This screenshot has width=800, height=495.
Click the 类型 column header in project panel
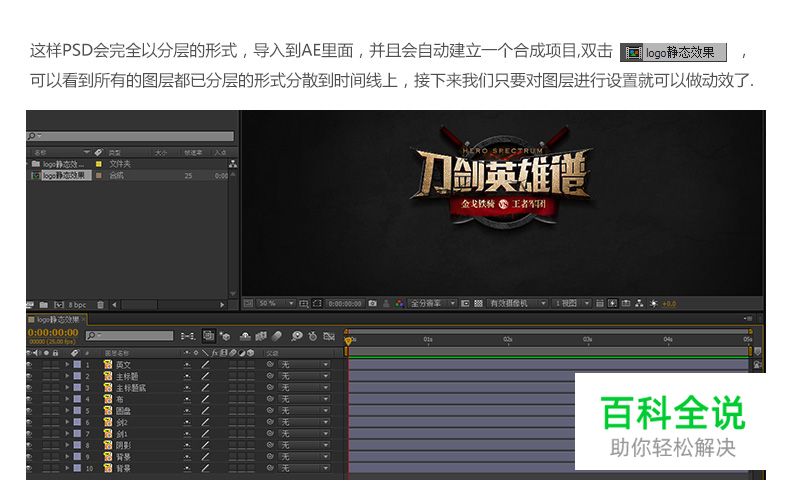click(x=115, y=153)
